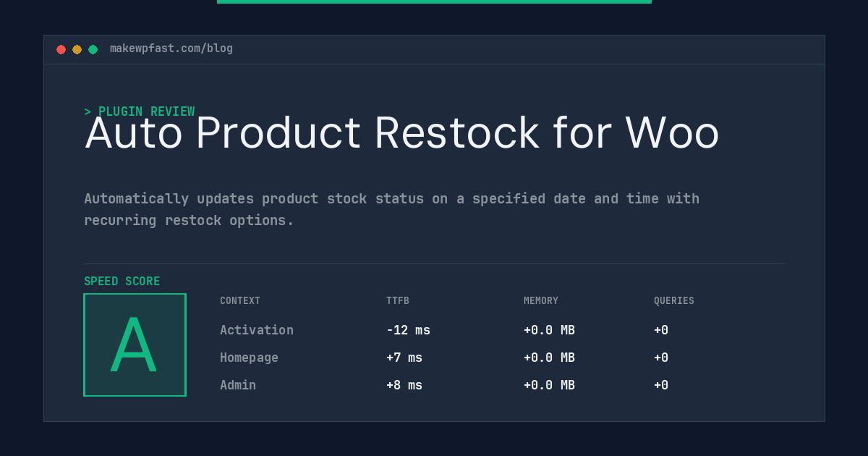Click the +7 ms TTFB value

pyautogui.click(x=404, y=358)
